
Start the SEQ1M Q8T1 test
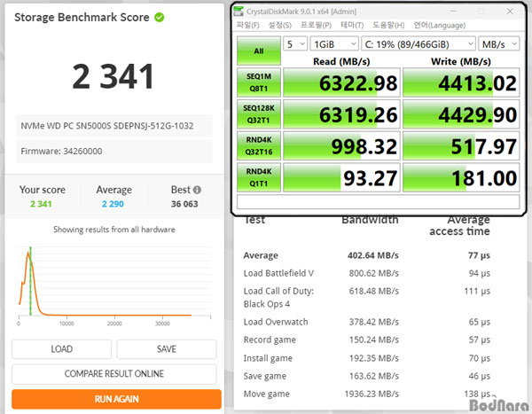[258, 82]
